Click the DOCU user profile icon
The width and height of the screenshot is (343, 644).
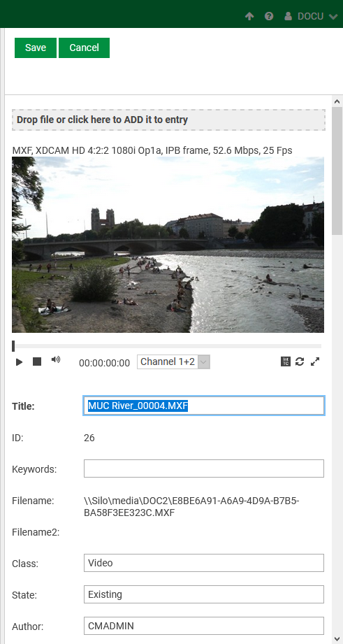pos(289,16)
